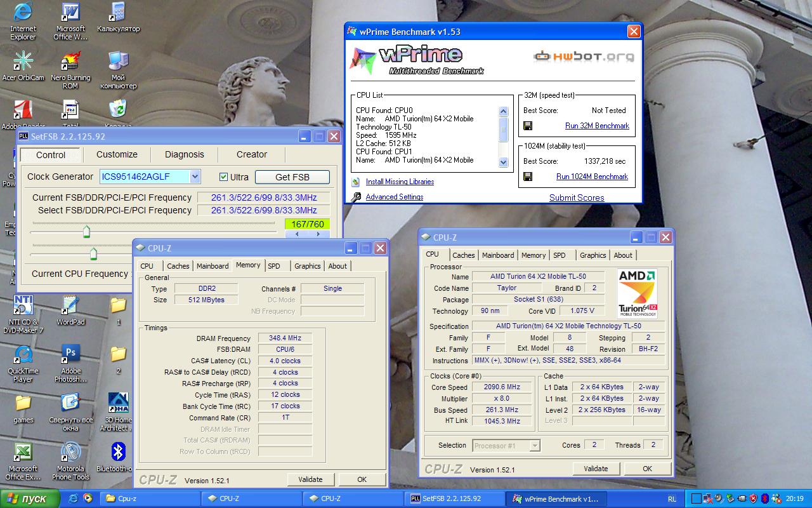Image resolution: width=812 pixels, height=508 pixels.
Task: Click lower slider thumb in SetFSB
Action: (93, 255)
